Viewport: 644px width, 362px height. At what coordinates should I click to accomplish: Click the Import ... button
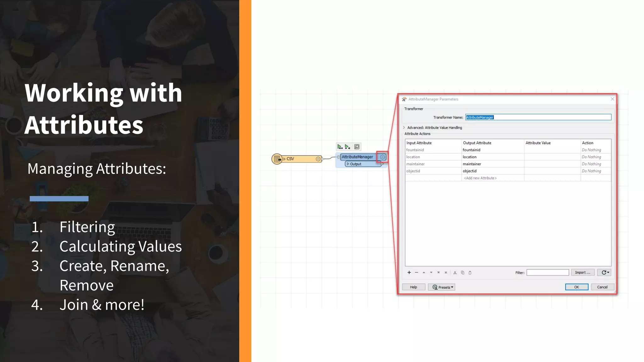point(583,272)
